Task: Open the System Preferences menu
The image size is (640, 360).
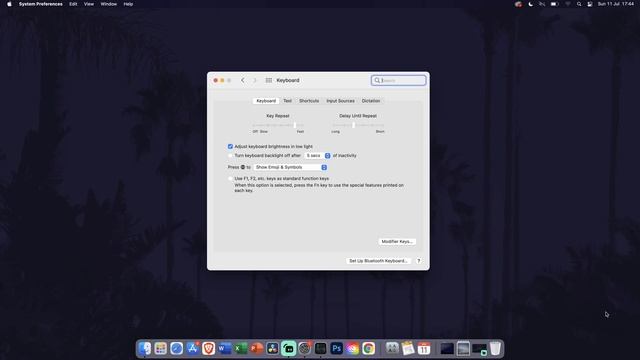Action: coord(40,4)
